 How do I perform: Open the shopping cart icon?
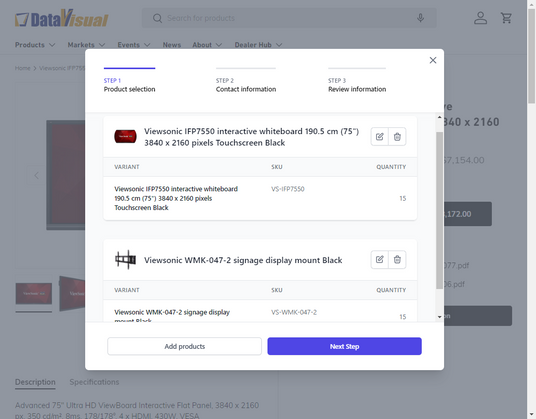[506, 18]
